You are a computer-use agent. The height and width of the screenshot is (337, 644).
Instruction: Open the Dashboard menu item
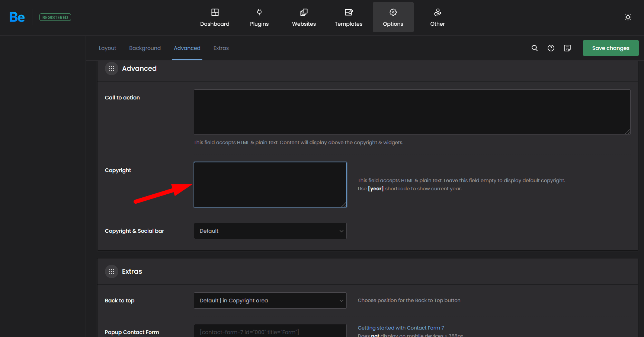[x=215, y=17]
